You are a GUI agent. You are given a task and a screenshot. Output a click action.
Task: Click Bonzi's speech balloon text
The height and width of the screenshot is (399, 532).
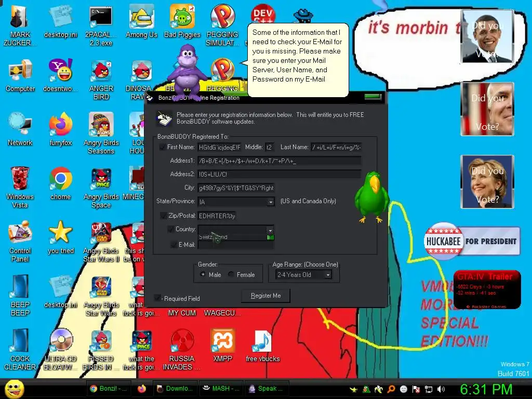297,56
